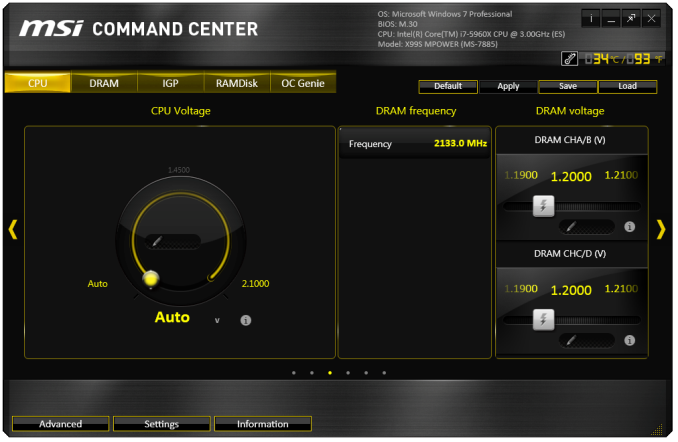Select 1.1900 for DRAM CHA/B
This screenshot has width=678, height=442.
(x=521, y=175)
